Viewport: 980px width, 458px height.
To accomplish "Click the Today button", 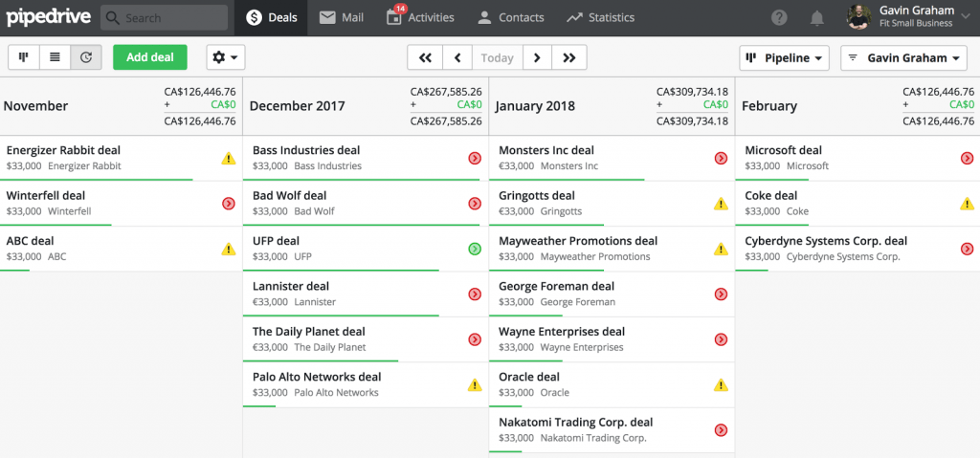I will click(498, 58).
